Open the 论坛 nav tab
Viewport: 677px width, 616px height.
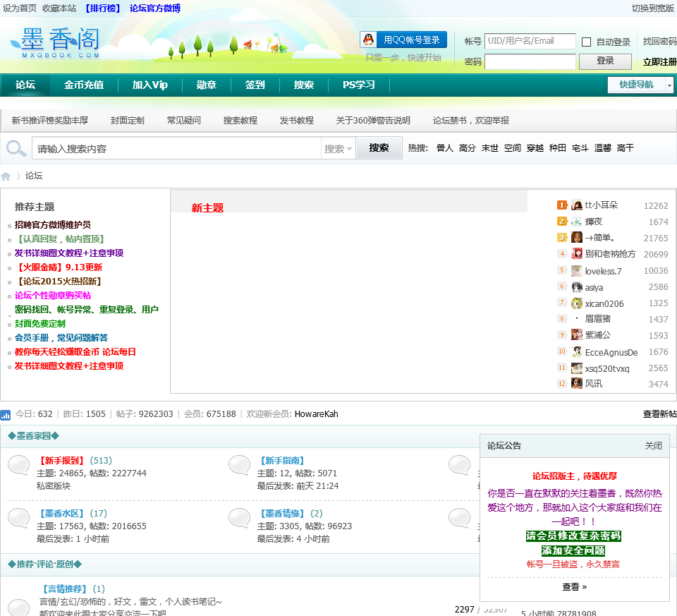point(25,85)
